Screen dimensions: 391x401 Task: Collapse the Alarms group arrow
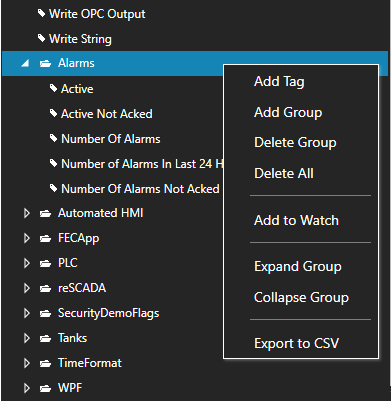pyautogui.click(x=25, y=63)
